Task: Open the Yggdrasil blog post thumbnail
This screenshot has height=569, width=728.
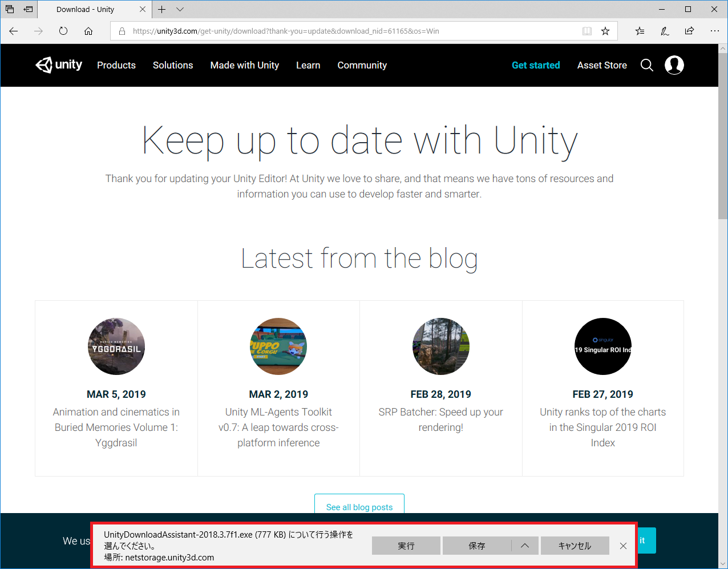Action: point(116,346)
